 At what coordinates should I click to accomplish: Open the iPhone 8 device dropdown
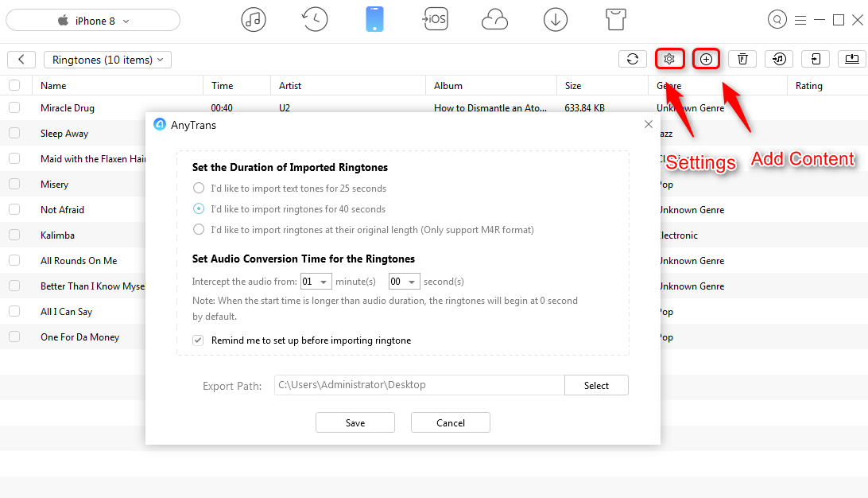93,21
